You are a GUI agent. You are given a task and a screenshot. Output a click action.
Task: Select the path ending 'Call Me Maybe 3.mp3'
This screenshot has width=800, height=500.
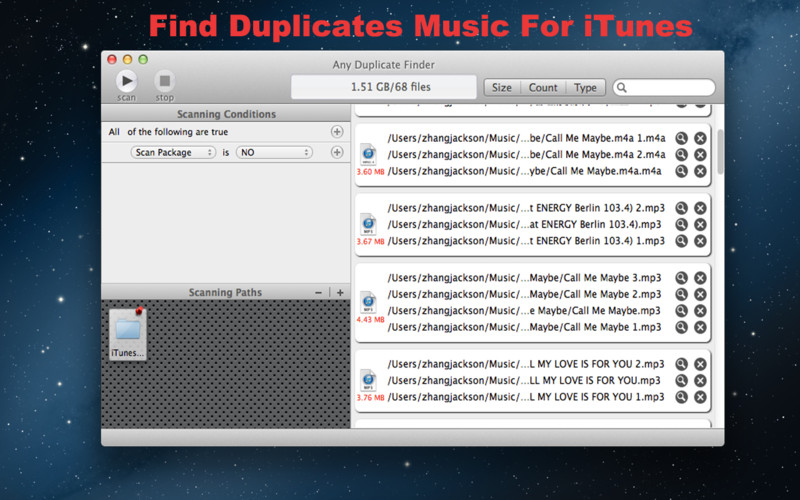[x=524, y=278]
